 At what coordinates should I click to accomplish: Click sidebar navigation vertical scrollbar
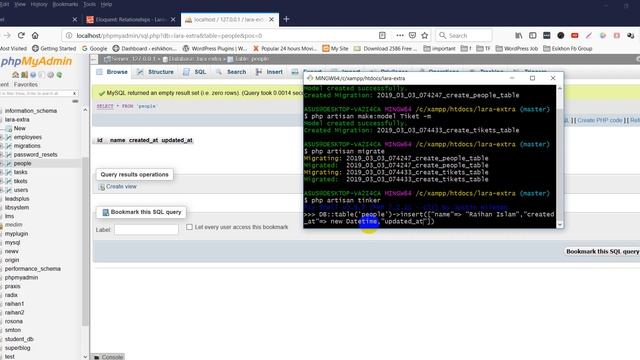pyautogui.click(x=85, y=241)
